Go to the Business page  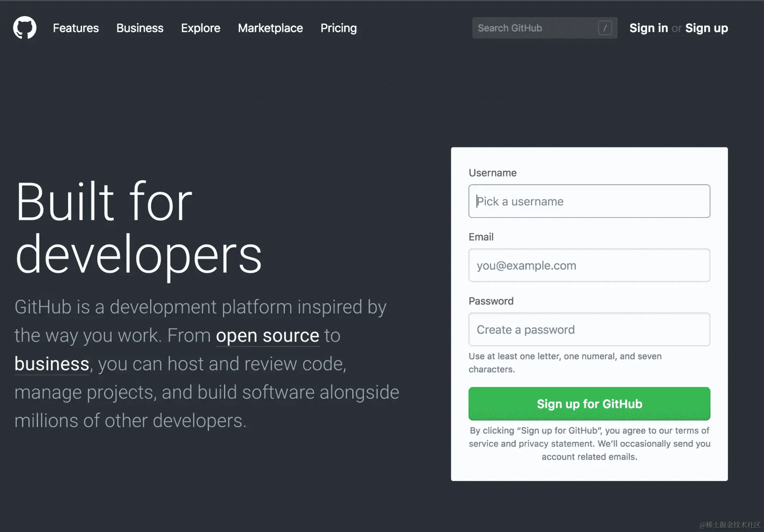[x=140, y=28]
